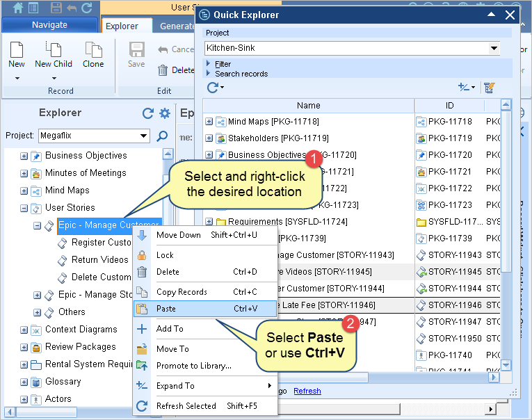Click the Copy Records icon

tap(142, 292)
